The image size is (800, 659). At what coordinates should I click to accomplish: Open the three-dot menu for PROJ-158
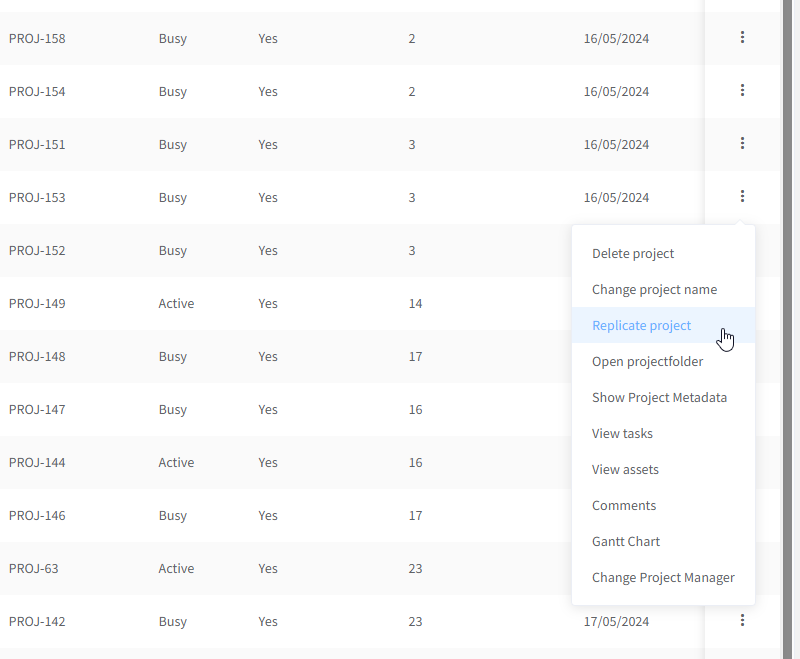click(742, 38)
